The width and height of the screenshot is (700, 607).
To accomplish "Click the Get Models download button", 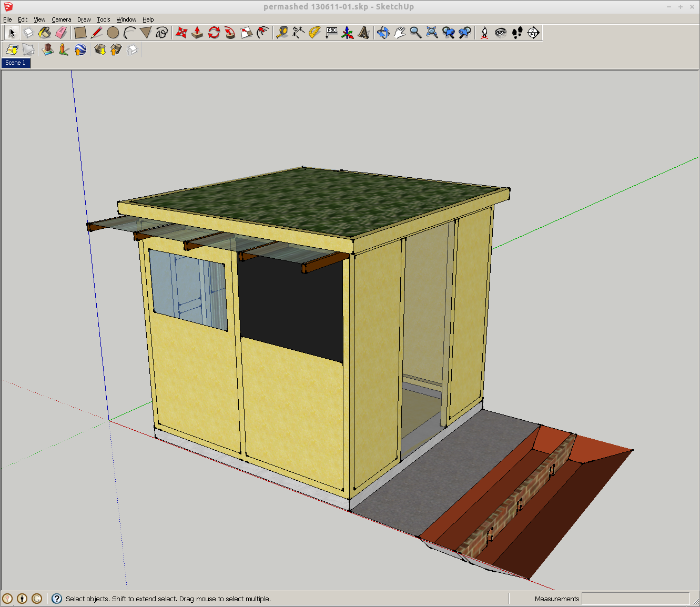I will click(x=100, y=50).
